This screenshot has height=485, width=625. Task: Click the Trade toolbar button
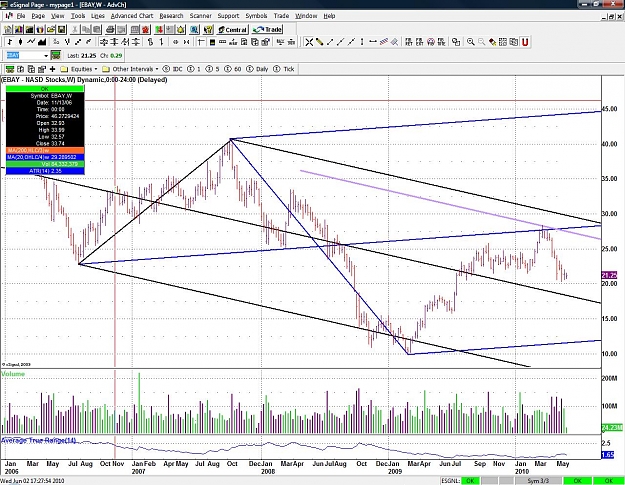coord(267,29)
